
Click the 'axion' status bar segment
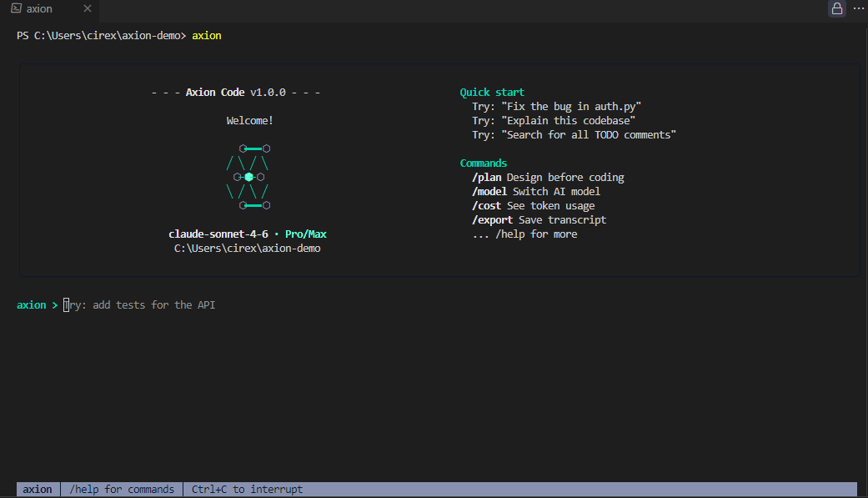coord(38,489)
